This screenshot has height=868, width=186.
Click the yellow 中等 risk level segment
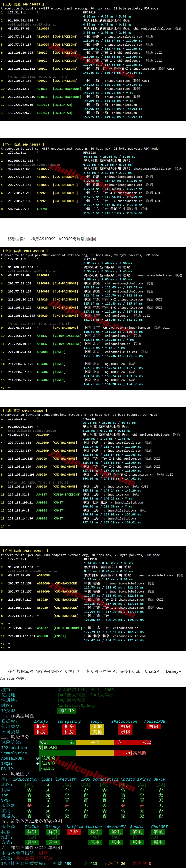click(95, 742)
